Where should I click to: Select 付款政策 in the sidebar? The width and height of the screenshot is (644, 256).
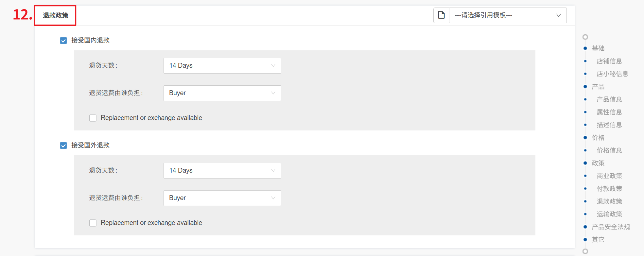pyautogui.click(x=609, y=189)
